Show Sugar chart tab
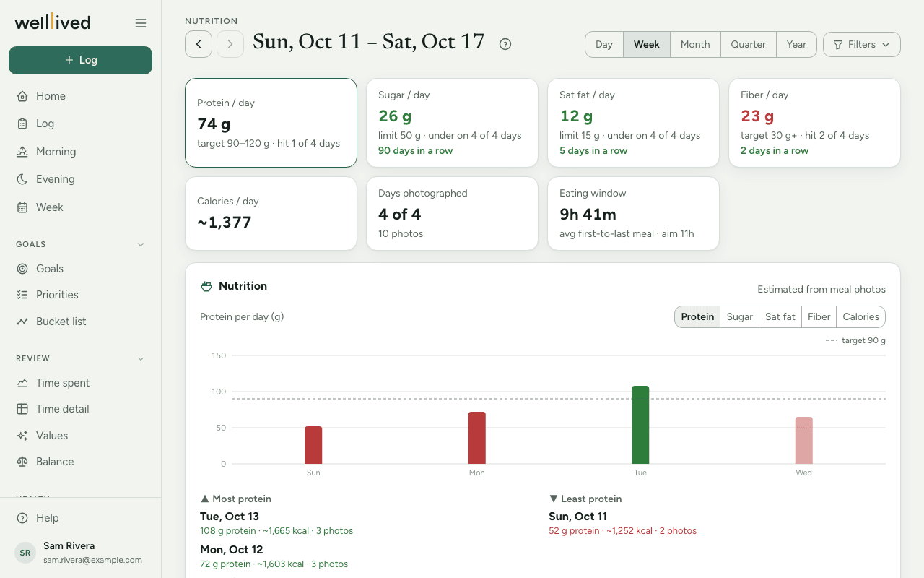924x578 pixels. coord(740,316)
